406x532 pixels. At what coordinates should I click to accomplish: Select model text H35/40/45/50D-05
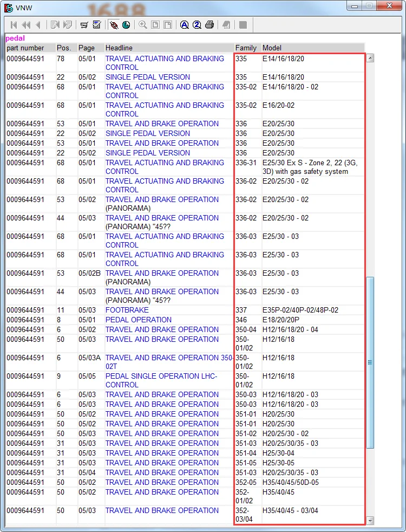[x=291, y=483]
